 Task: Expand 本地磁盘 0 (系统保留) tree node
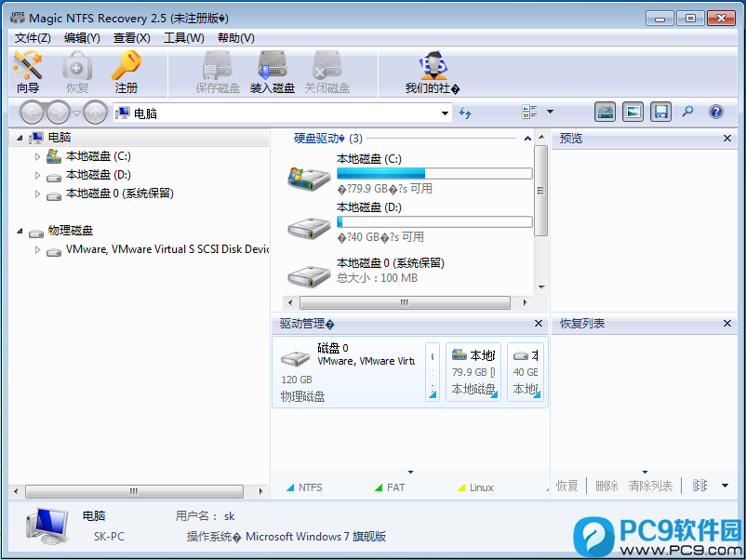[37, 193]
